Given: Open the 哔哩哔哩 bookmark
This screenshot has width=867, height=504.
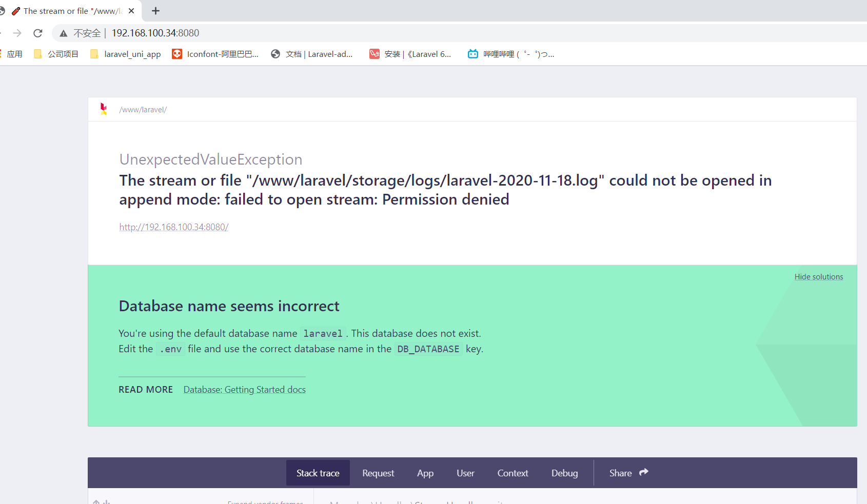Looking at the screenshot, I should pyautogui.click(x=511, y=54).
